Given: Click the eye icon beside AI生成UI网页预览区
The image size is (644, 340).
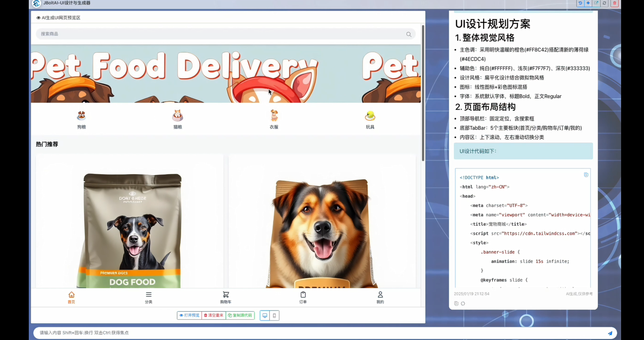Looking at the screenshot, I should click(38, 18).
